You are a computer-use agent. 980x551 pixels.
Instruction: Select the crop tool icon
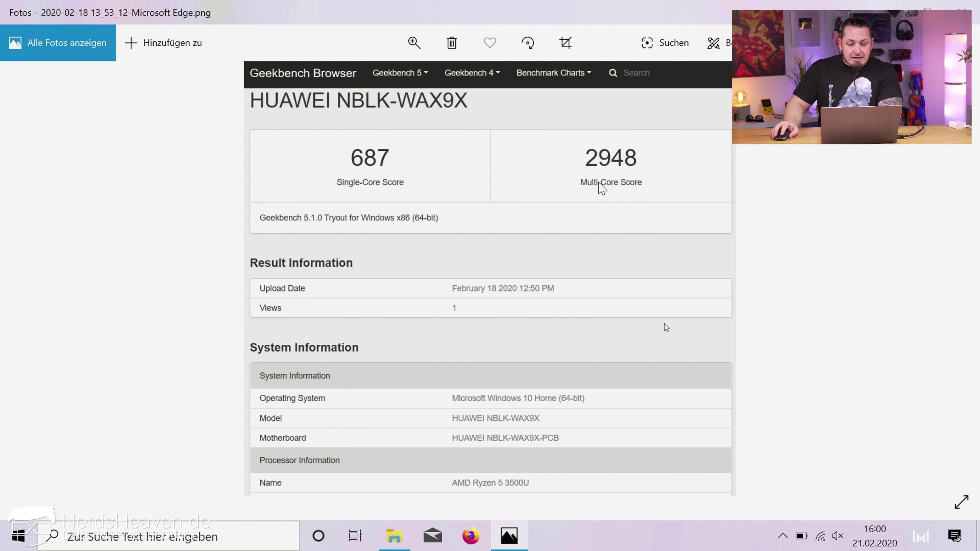click(x=565, y=43)
